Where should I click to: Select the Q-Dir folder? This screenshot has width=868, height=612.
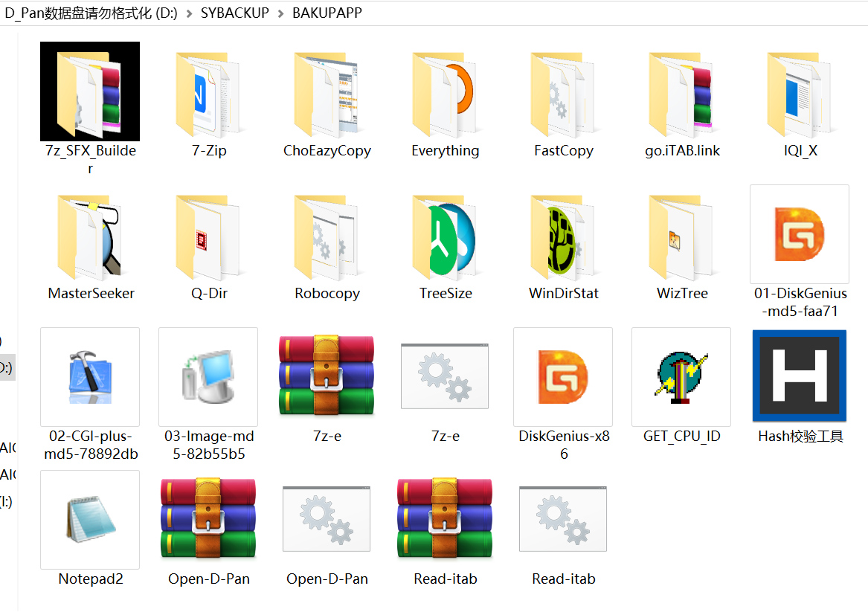click(209, 236)
